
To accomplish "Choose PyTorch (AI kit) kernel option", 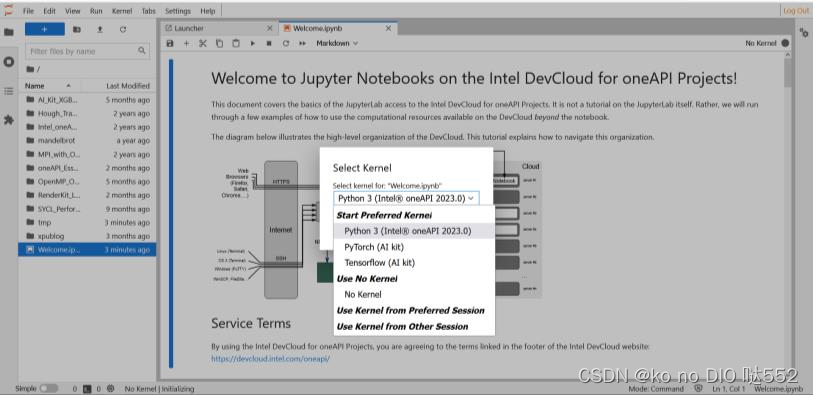I will (x=414, y=247).
